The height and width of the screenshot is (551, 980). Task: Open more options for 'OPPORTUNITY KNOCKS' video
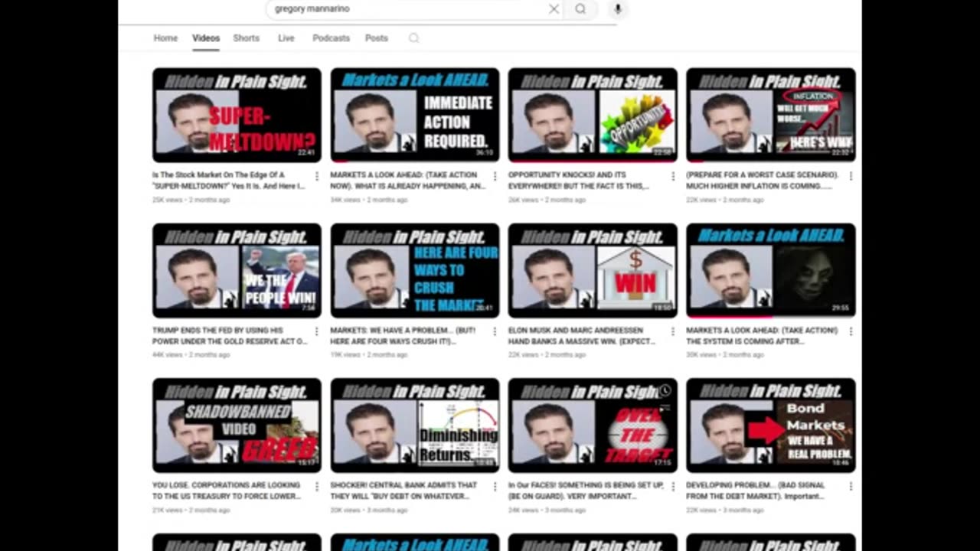pyautogui.click(x=673, y=176)
